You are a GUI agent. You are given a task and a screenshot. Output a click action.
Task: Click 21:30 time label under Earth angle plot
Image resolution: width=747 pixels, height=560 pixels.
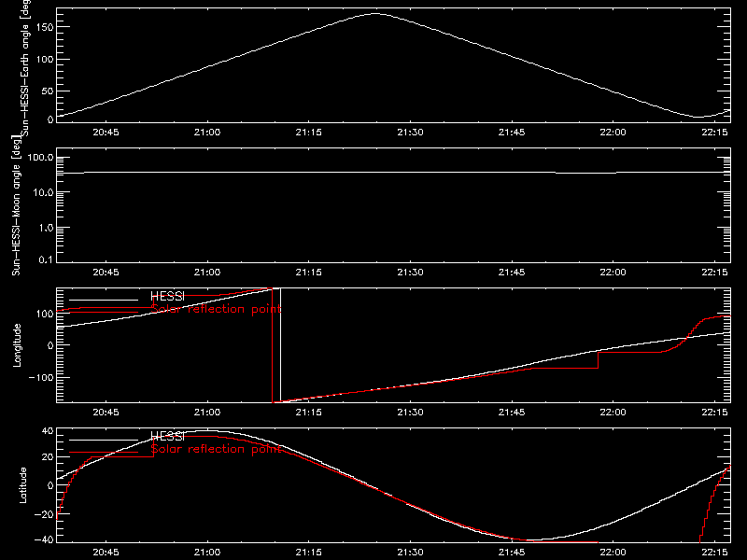click(x=410, y=133)
